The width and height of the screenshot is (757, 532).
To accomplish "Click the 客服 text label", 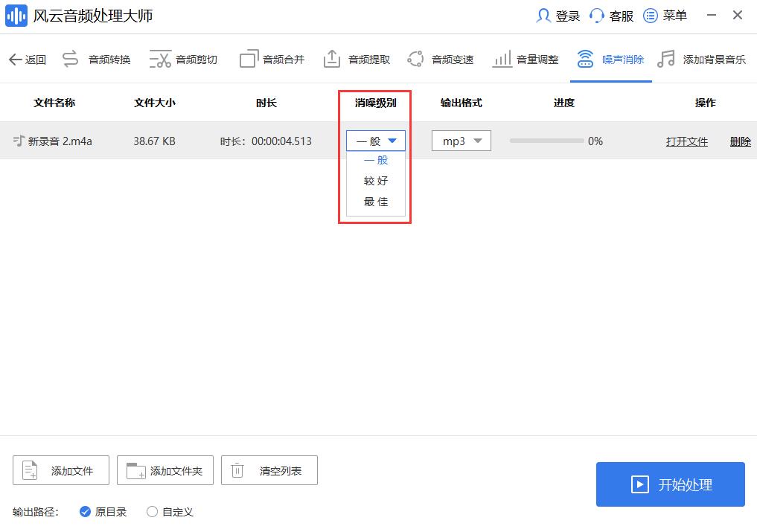I will pyautogui.click(x=622, y=16).
